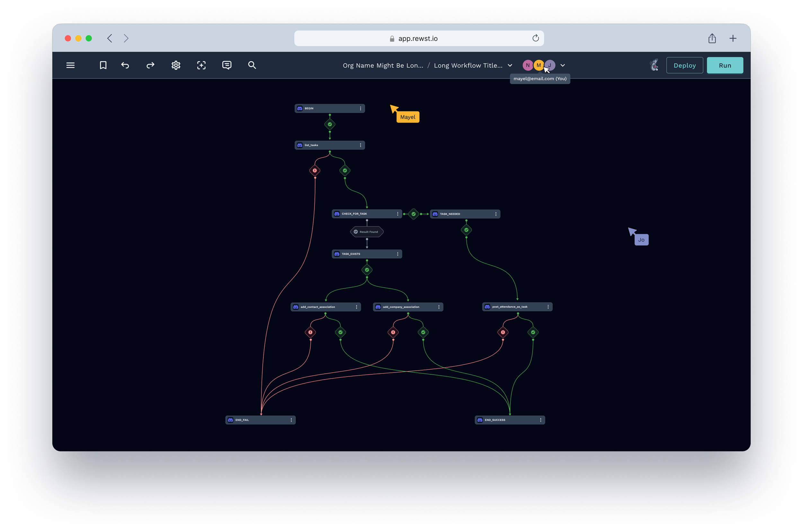Click the bookmark icon in the toolbar
803x532 pixels.
(x=103, y=65)
